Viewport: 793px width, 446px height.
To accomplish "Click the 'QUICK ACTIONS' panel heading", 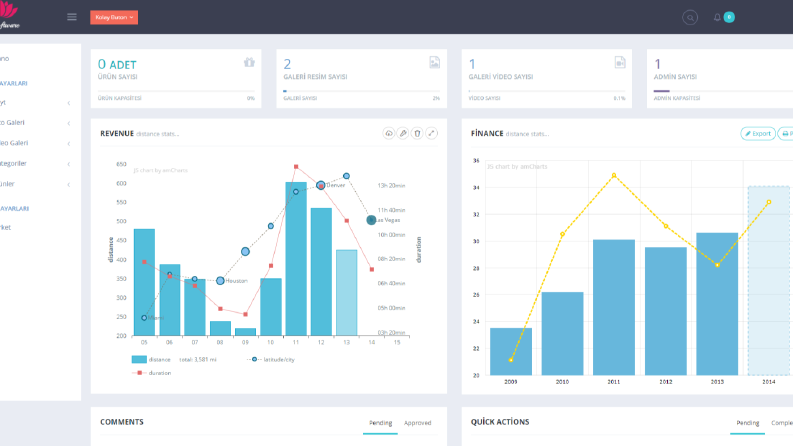I will click(500, 422).
